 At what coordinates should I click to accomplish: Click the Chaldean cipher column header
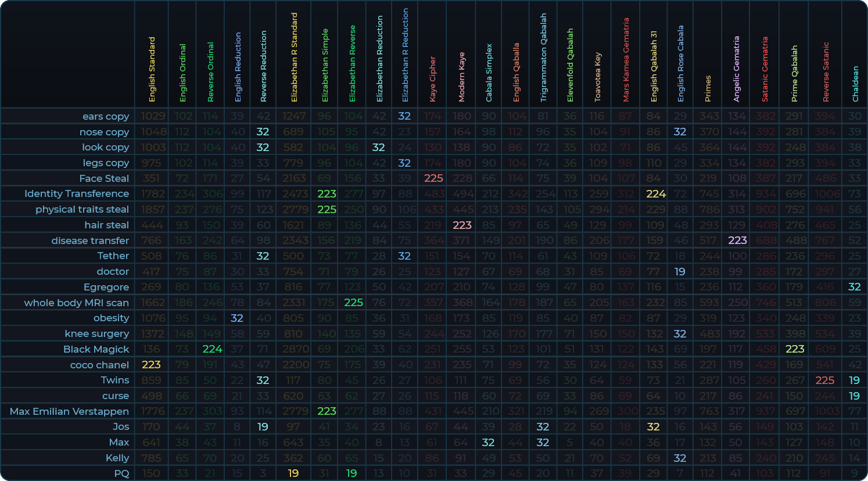tap(855, 84)
